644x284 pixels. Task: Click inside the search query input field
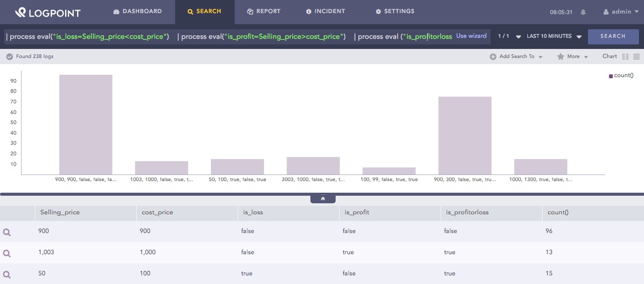227,36
